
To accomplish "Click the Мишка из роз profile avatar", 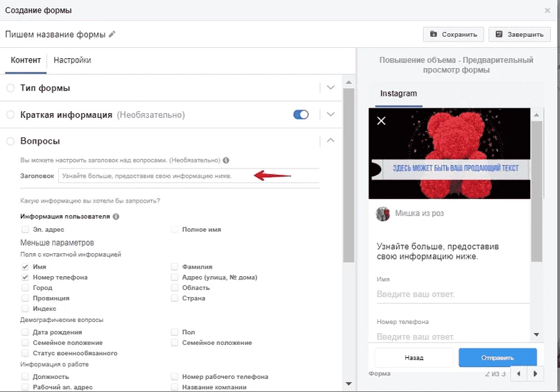I will tap(383, 214).
